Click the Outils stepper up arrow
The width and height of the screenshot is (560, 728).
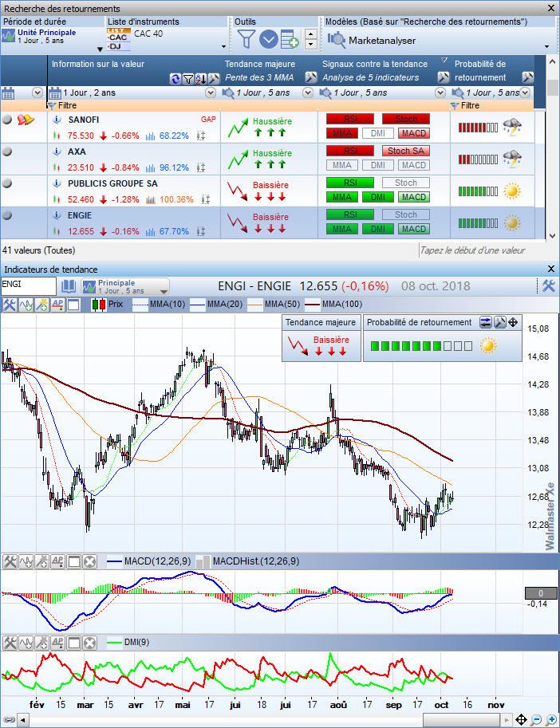(310, 34)
